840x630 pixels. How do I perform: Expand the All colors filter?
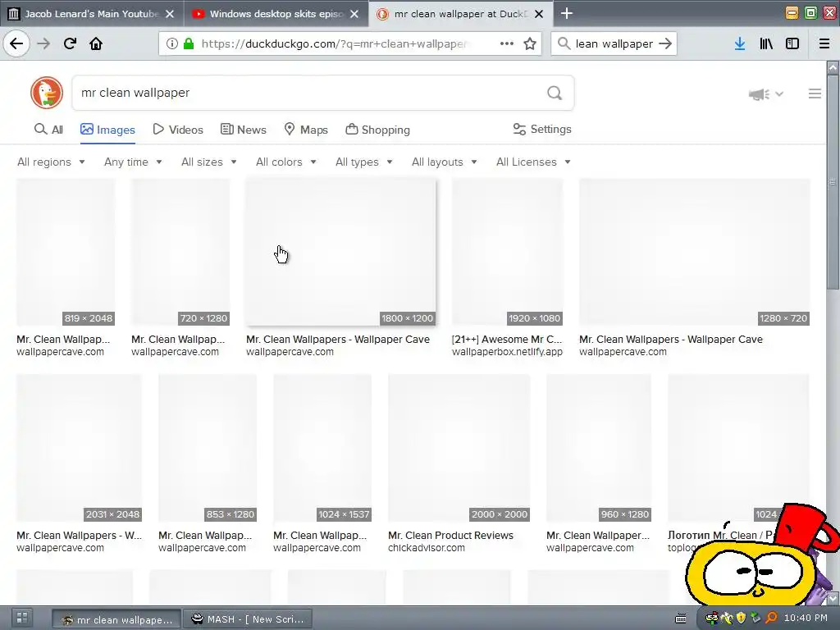(286, 162)
